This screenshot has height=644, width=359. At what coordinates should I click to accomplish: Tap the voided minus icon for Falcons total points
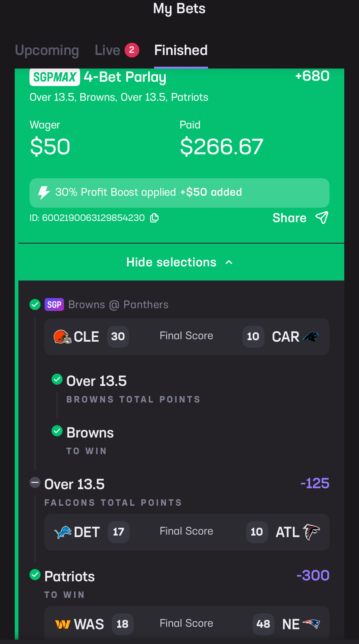coord(35,482)
